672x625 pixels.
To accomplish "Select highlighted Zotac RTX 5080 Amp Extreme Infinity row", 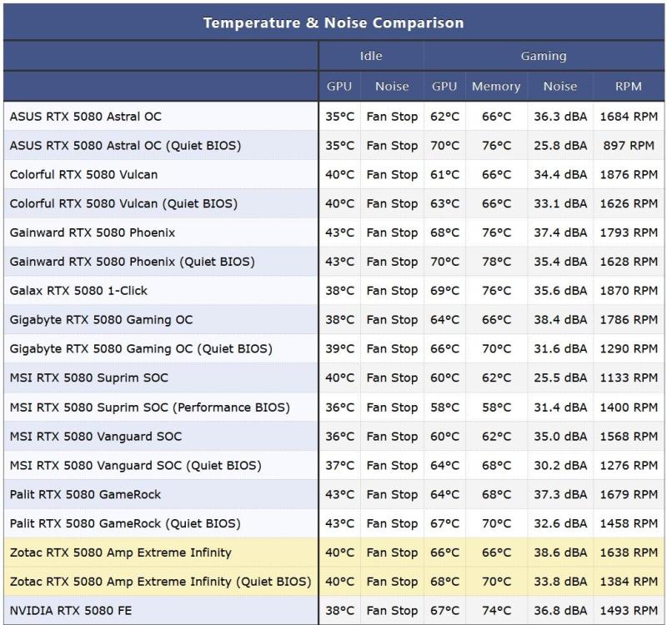I will pyautogui.click(x=121, y=552).
